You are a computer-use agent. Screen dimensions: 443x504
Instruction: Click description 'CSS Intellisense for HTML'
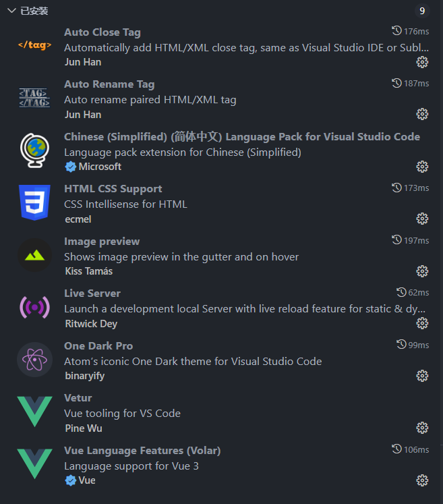(125, 204)
